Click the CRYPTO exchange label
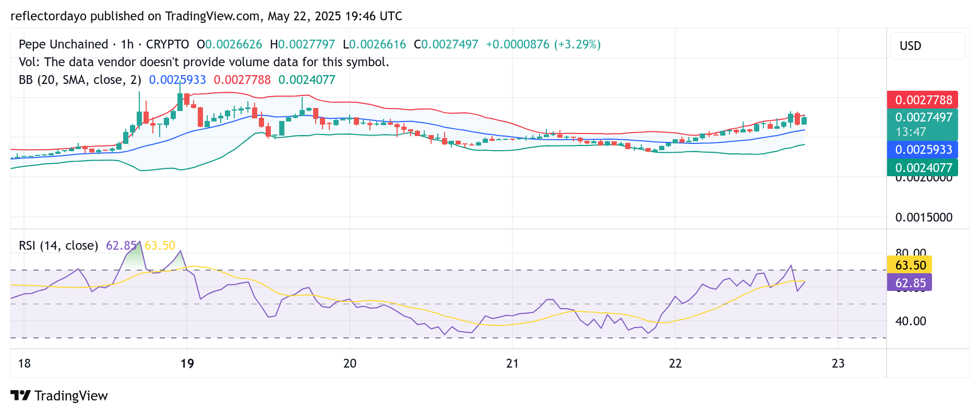This screenshot has width=980, height=414. click(x=168, y=44)
